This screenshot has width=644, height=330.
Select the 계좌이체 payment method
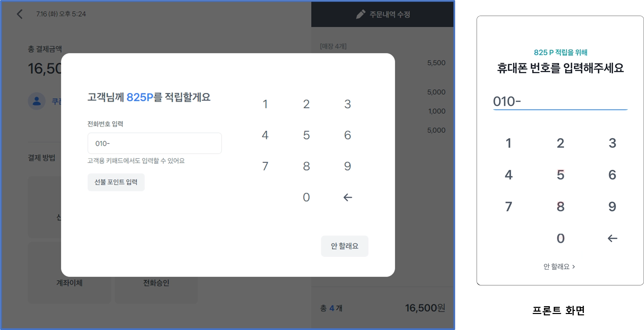(69, 283)
